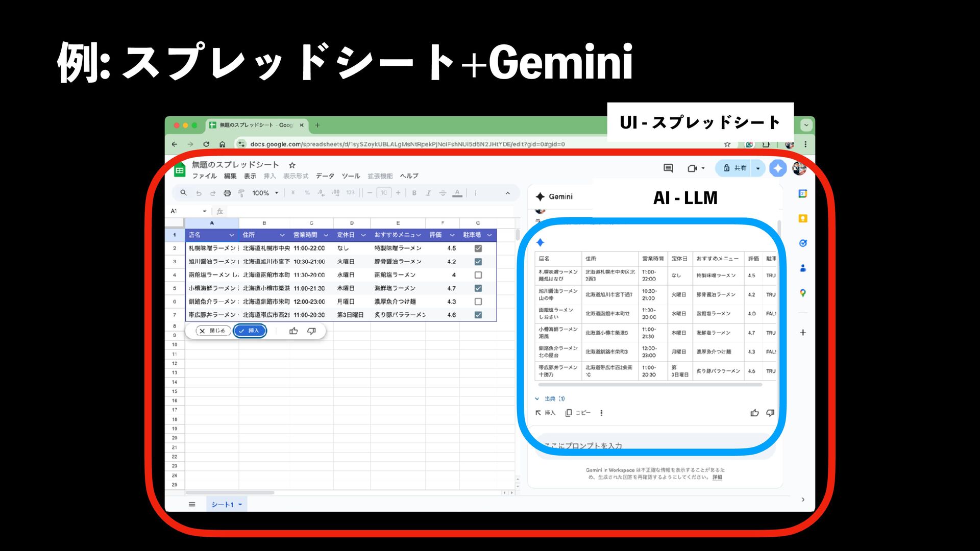Start a Meet call via camera icon
The width and height of the screenshot is (980, 551).
693,168
